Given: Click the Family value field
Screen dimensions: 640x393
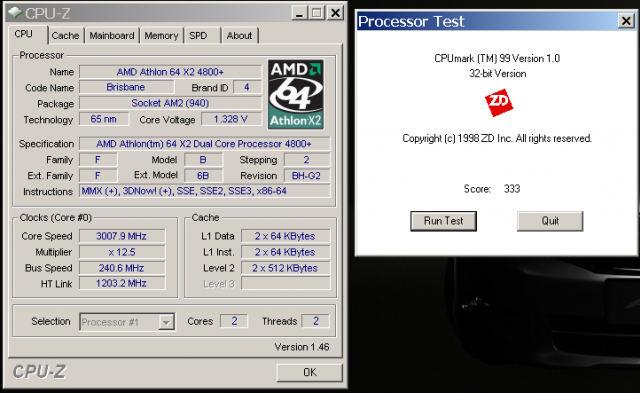Looking at the screenshot, I should tap(98, 160).
